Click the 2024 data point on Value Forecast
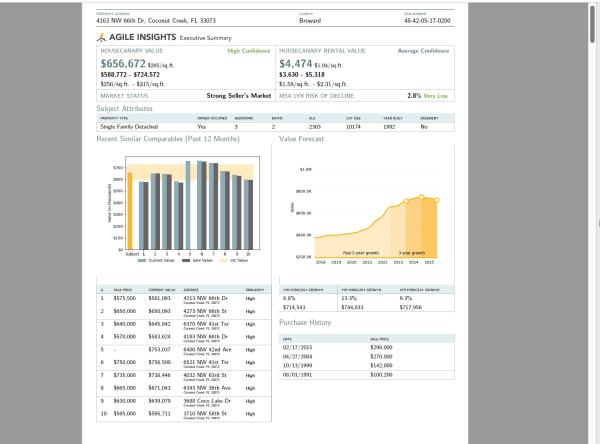Viewport: 600px width, 444px height. 422,197
